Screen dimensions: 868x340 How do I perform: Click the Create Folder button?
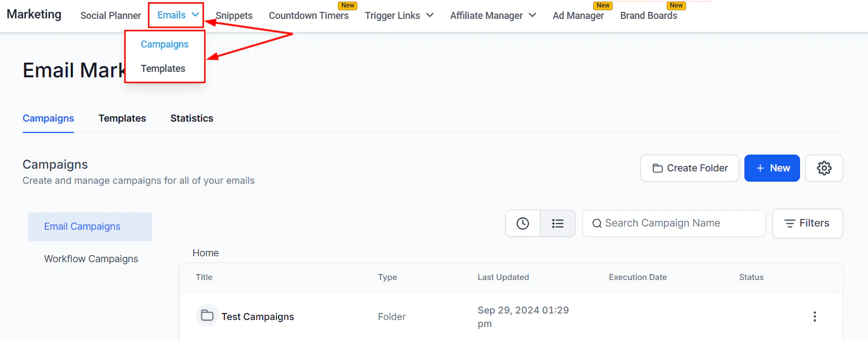(689, 168)
